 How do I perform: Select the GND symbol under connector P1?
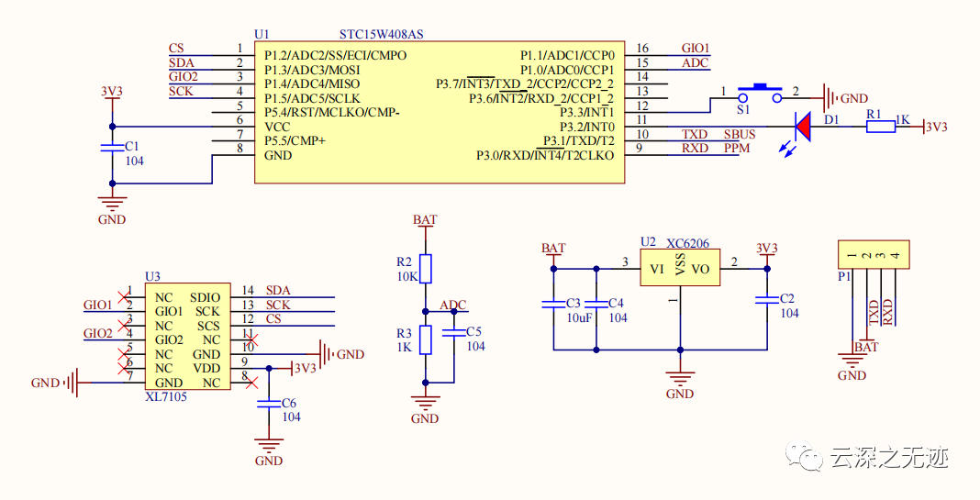pyautogui.click(x=852, y=361)
